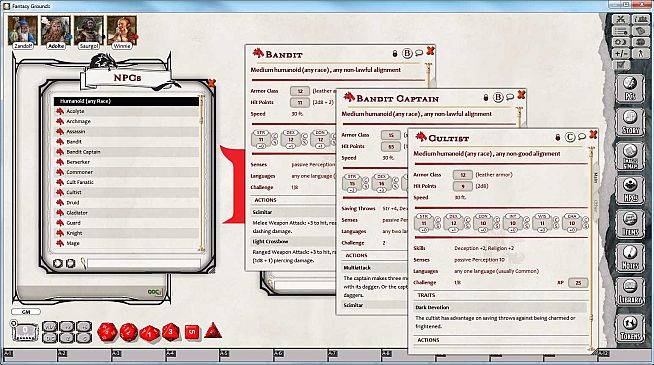This screenshot has height=365, width=654.
Task: Toggle identification C button on Cultist sheet
Action: [x=570, y=137]
